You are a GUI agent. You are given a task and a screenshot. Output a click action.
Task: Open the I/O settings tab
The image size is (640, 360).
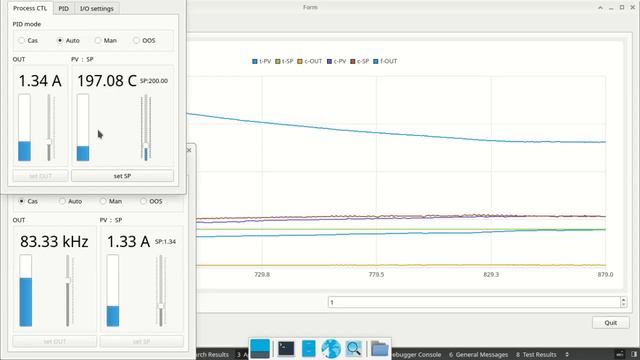tap(97, 9)
